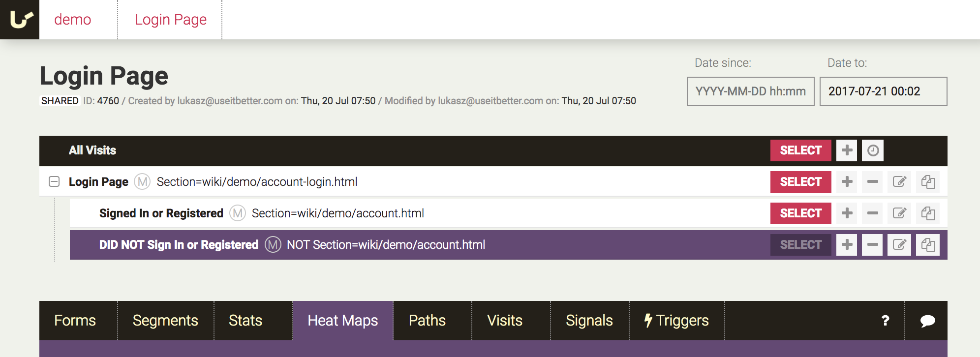Switch to the Segments tab

pos(166,321)
